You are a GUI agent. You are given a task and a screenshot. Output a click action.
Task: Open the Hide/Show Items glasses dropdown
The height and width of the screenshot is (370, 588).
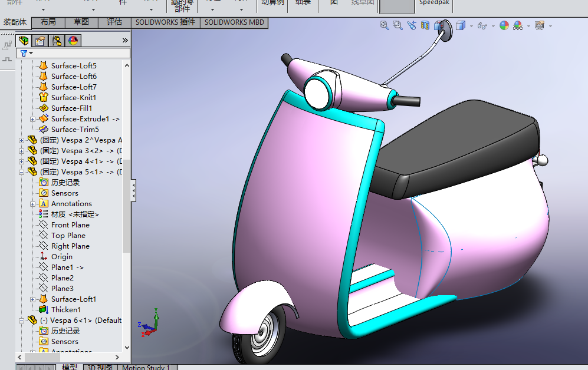pos(492,26)
